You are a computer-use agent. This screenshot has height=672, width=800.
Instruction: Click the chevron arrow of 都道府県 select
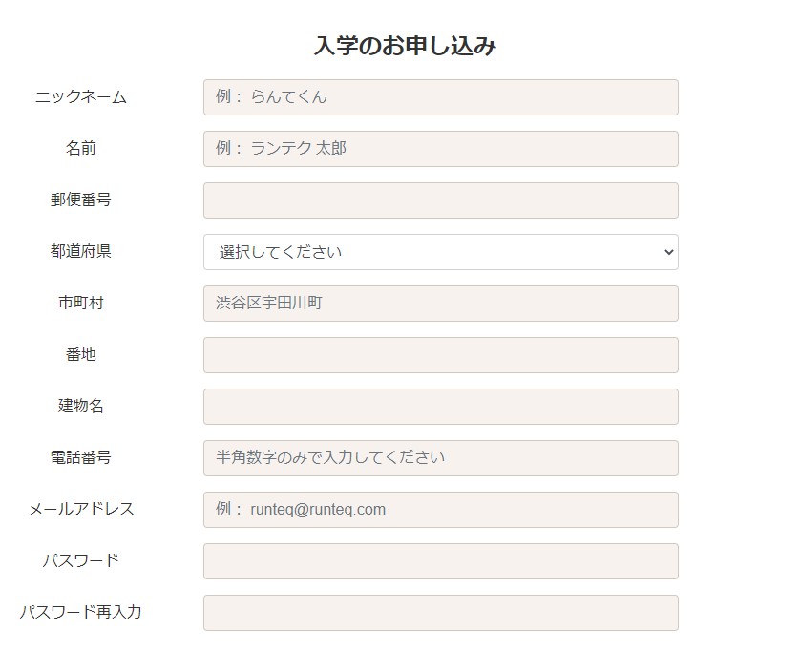click(x=669, y=252)
